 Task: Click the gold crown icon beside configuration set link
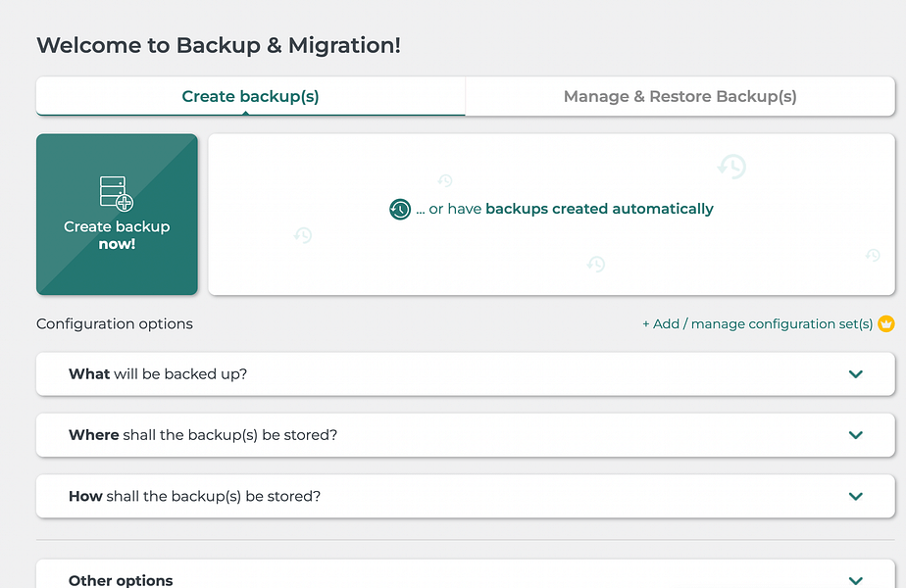(x=885, y=323)
